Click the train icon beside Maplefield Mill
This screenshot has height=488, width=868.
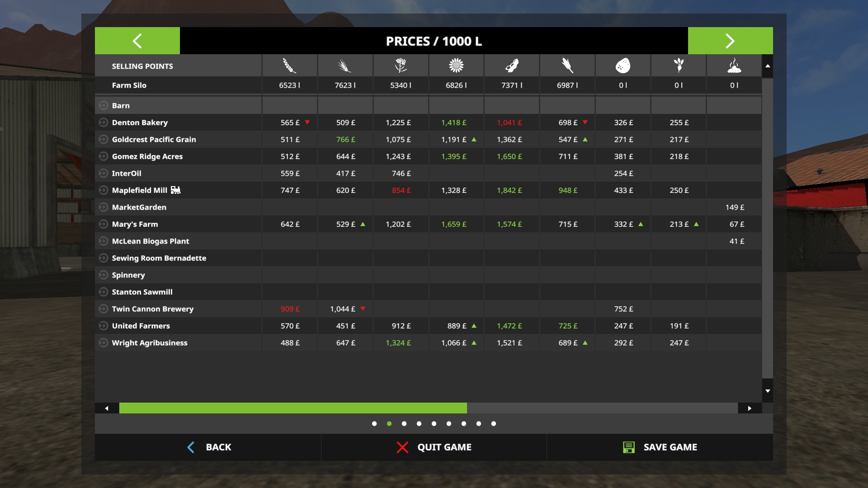pos(176,190)
